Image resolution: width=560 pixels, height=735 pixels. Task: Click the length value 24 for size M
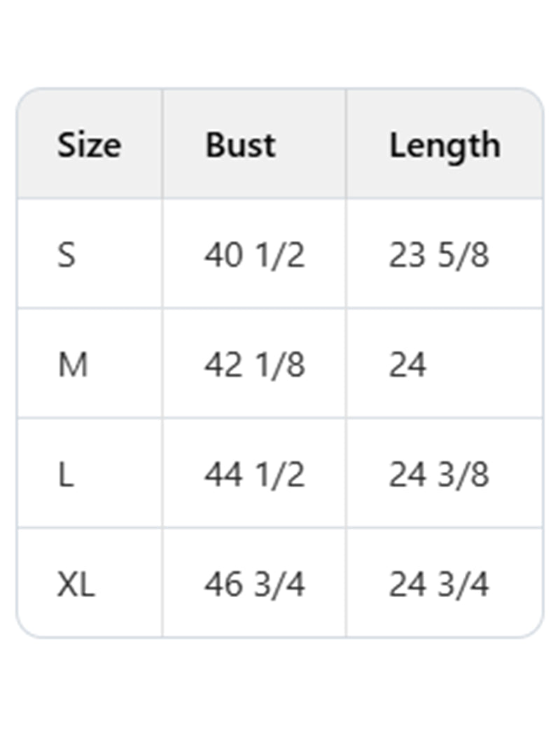pos(407,365)
